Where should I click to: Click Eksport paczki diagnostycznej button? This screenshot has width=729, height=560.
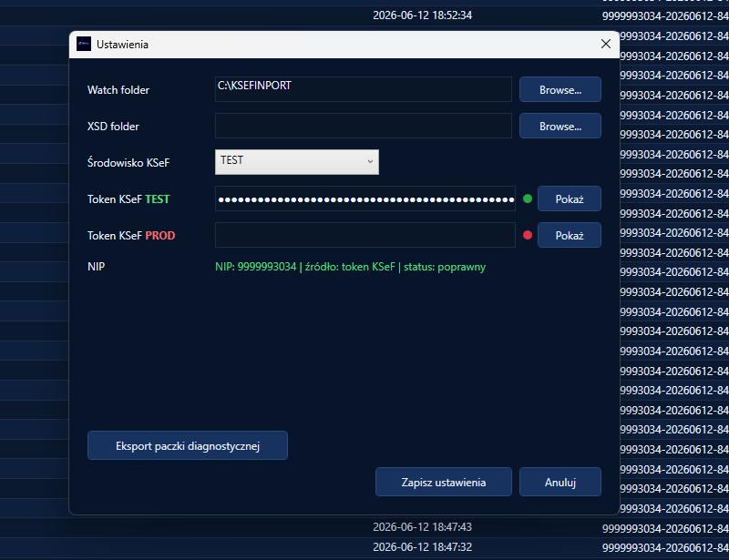click(x=188, y=445)
